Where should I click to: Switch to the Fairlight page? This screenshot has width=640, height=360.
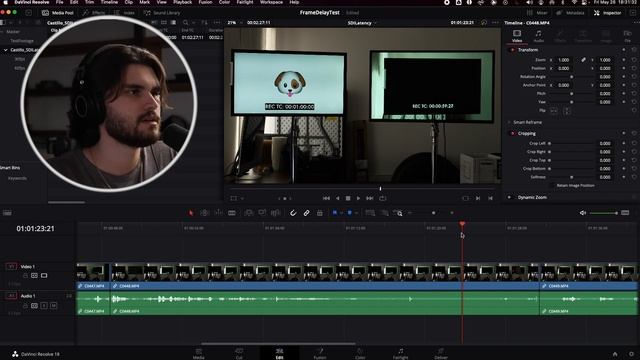point(400,353)
